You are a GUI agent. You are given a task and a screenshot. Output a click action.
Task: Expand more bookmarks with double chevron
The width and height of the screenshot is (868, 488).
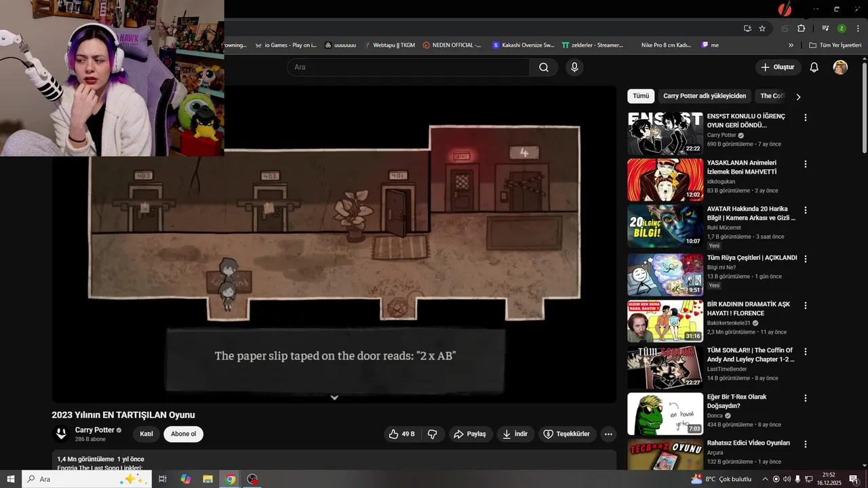click(x=791, y=45)
